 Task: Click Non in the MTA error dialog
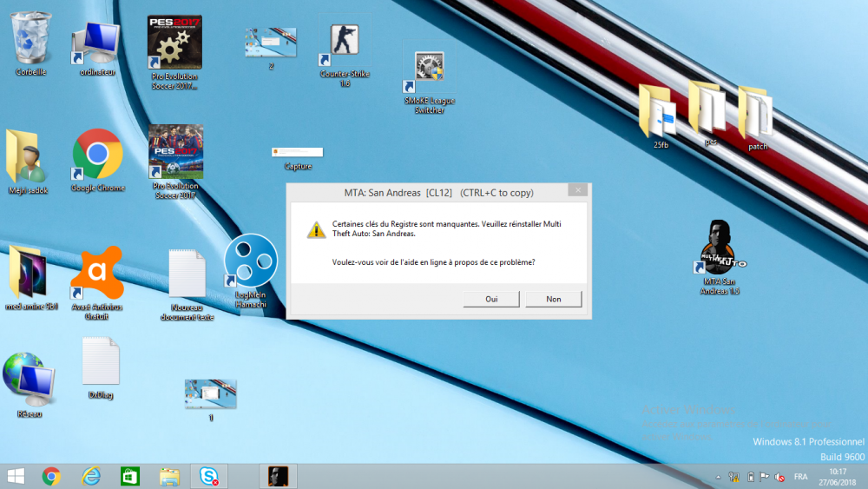click(x=554, y=299)
